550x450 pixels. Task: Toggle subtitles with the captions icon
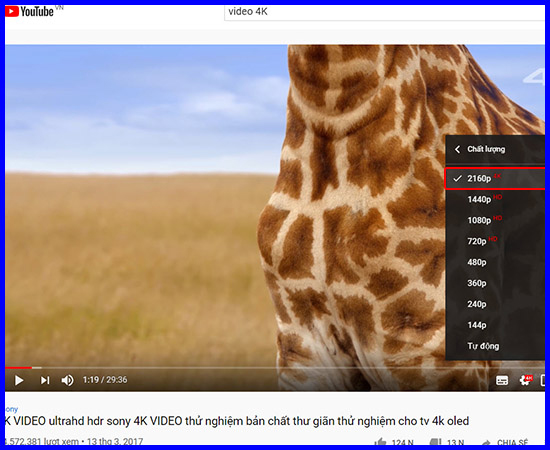tap(502, 380)
